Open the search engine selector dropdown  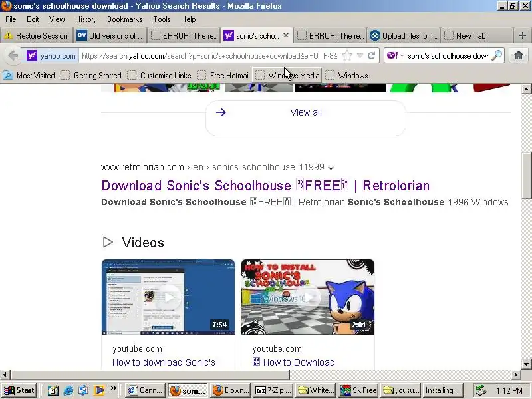pos(402,55)
